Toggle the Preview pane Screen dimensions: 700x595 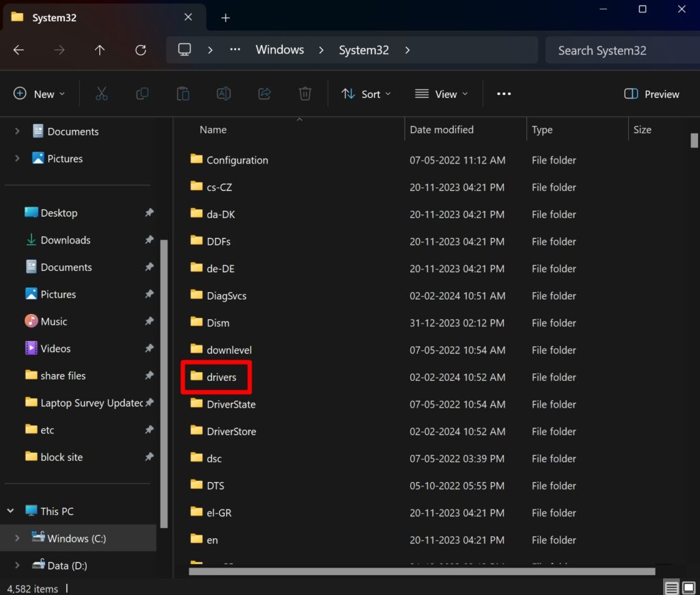click(x=650, y=94)
